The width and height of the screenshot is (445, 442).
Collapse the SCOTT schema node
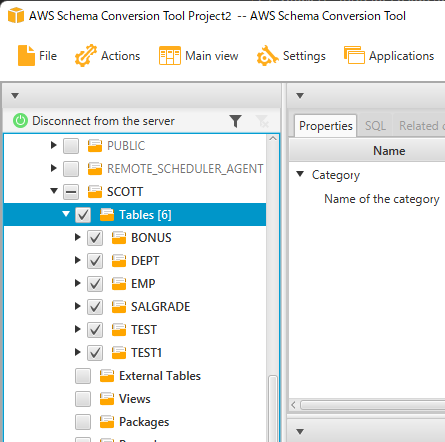click(x=54, y=191)
